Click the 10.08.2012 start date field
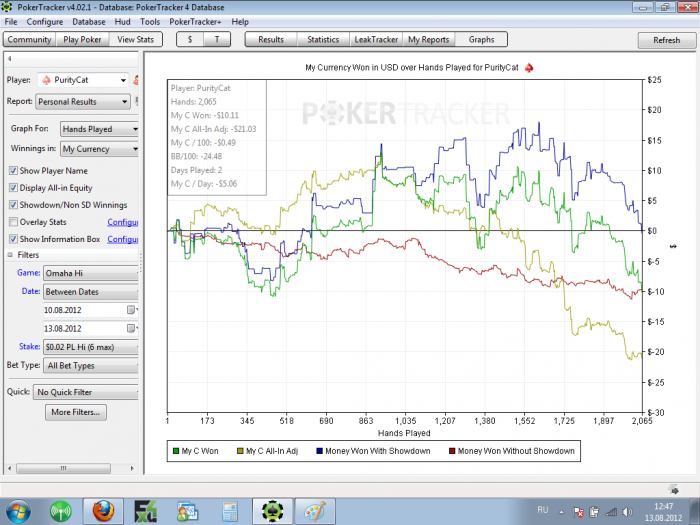The width and height of the screenshot is (700, 525). pos(85,310)
